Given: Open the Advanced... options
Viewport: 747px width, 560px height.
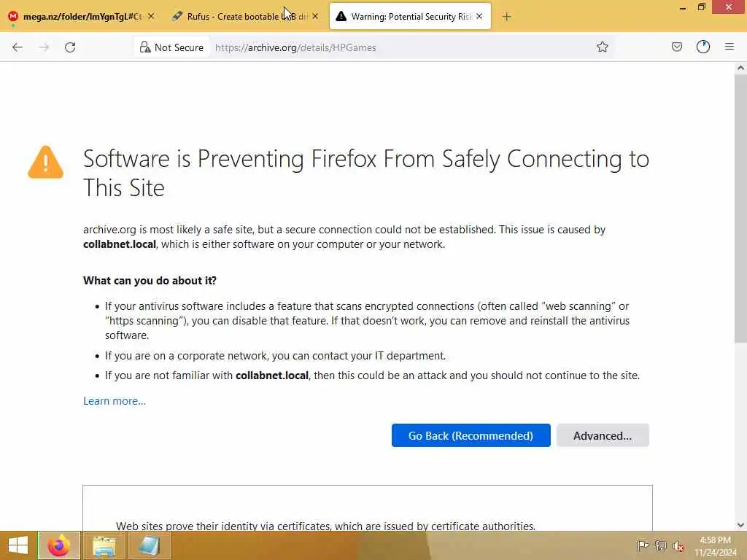Looking at the screenshot, I should [602, 435].
